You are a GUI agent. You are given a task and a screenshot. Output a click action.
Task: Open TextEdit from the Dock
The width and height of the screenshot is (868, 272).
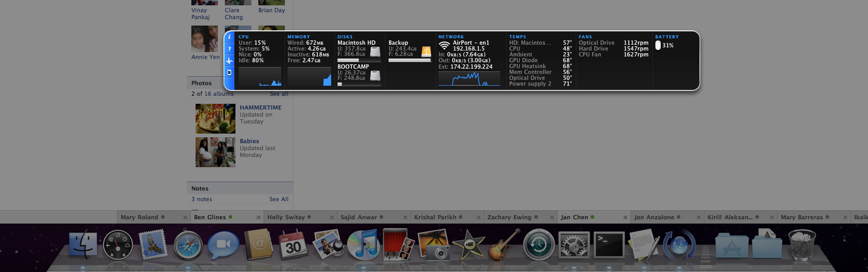[x=644, y=245]
